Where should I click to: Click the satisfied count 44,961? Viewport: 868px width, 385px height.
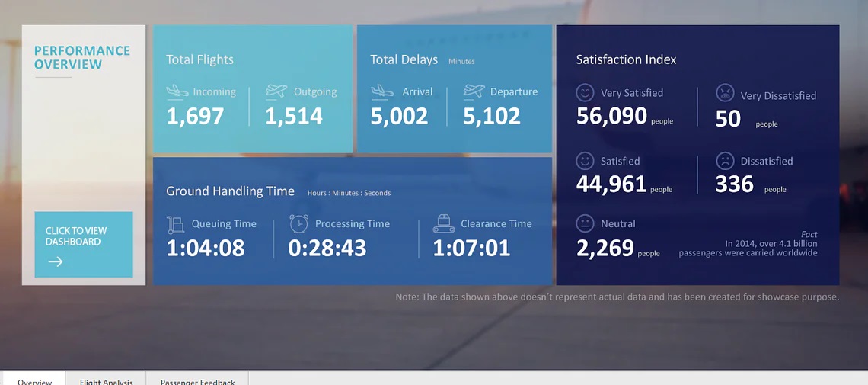tap(611, 184)
